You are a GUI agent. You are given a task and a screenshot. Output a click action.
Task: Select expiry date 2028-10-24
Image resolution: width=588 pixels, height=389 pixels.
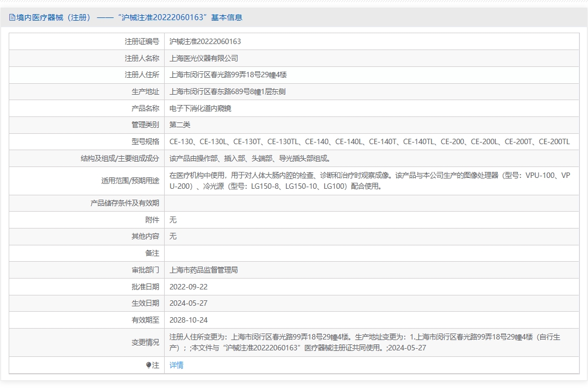point(188,320)
